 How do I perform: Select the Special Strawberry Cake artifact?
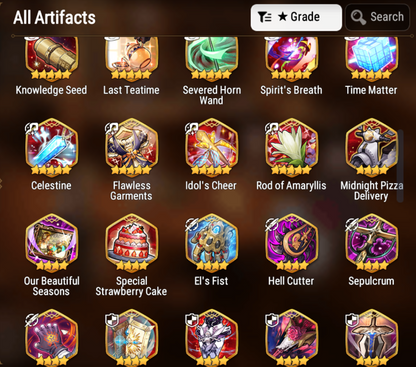(131, 243)
